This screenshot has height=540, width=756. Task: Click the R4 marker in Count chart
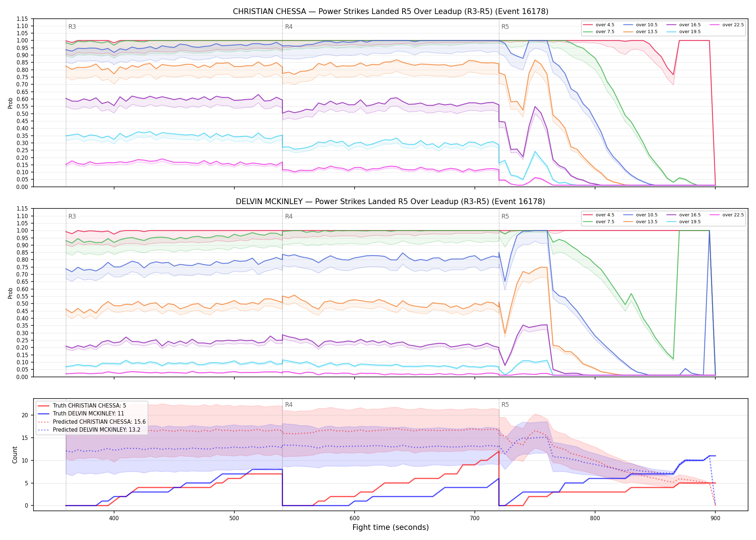click(x=289, y=405)
